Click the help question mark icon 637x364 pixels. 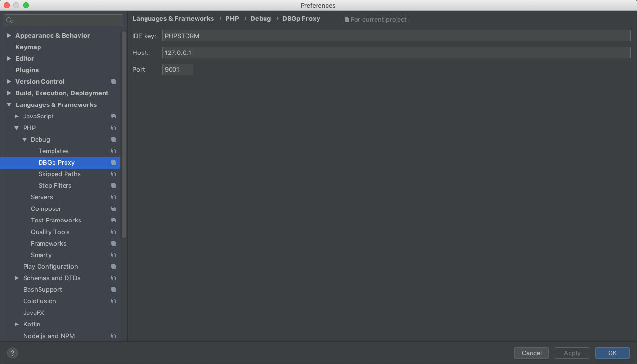point(13,353)
